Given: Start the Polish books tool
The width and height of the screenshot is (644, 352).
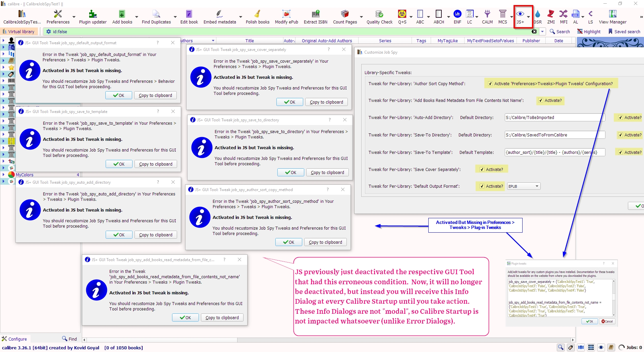Looking at the screenshot, I should (258, 17).
